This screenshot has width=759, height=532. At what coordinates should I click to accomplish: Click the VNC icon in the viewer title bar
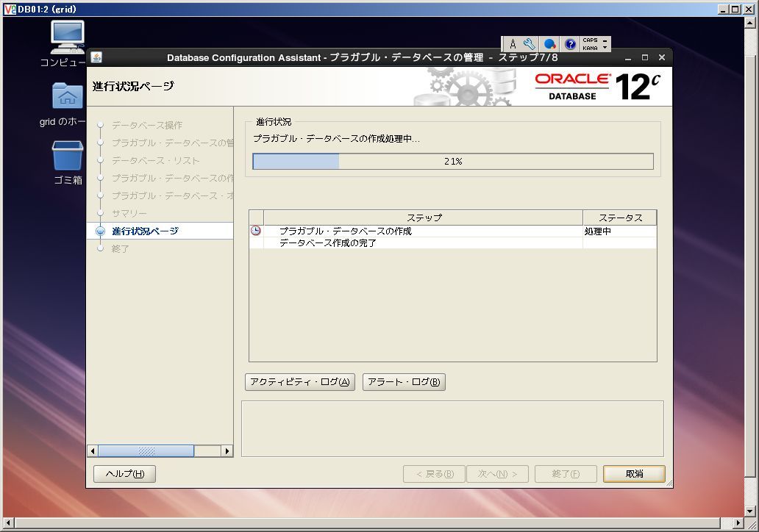10,9
